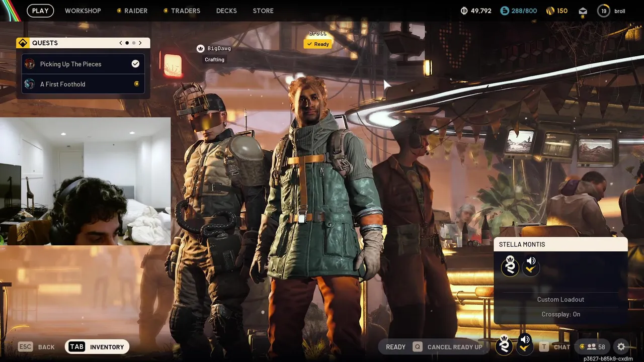
Task: Open the PLAY menu tab
Action: pos(40,11)
